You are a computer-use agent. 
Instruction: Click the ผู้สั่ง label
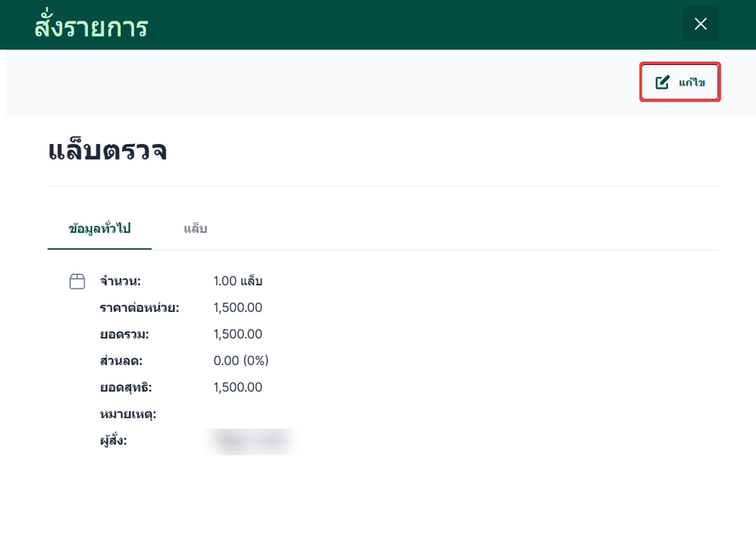(113, 441)
